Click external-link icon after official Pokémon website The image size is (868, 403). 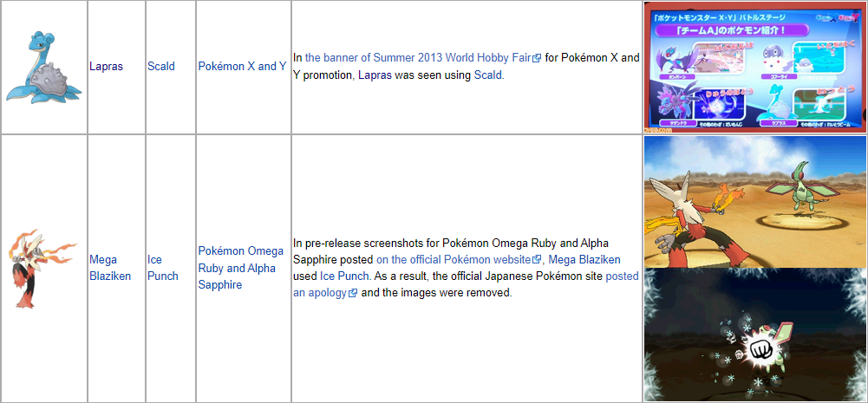pos(537,260)
